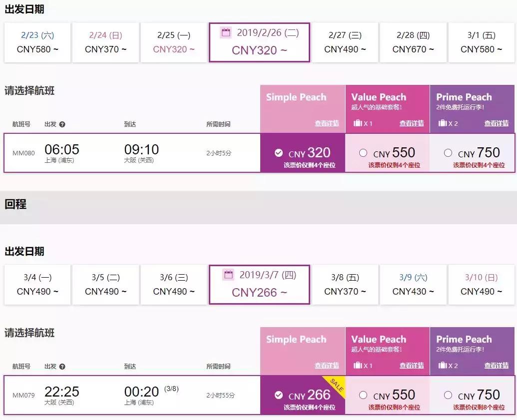View details link under outbound Simple Peach

(x=327, y=123)
